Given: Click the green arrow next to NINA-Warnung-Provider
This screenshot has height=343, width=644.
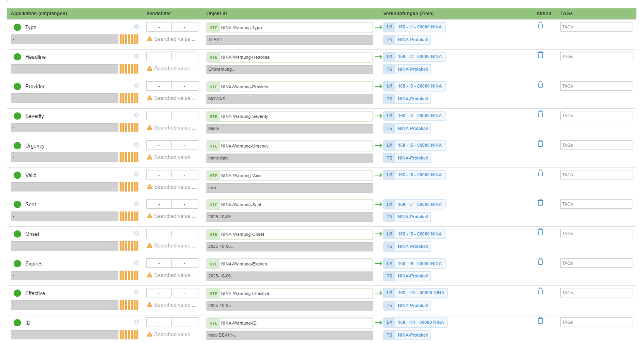Looking at the screenshot, I should (378, 86).
